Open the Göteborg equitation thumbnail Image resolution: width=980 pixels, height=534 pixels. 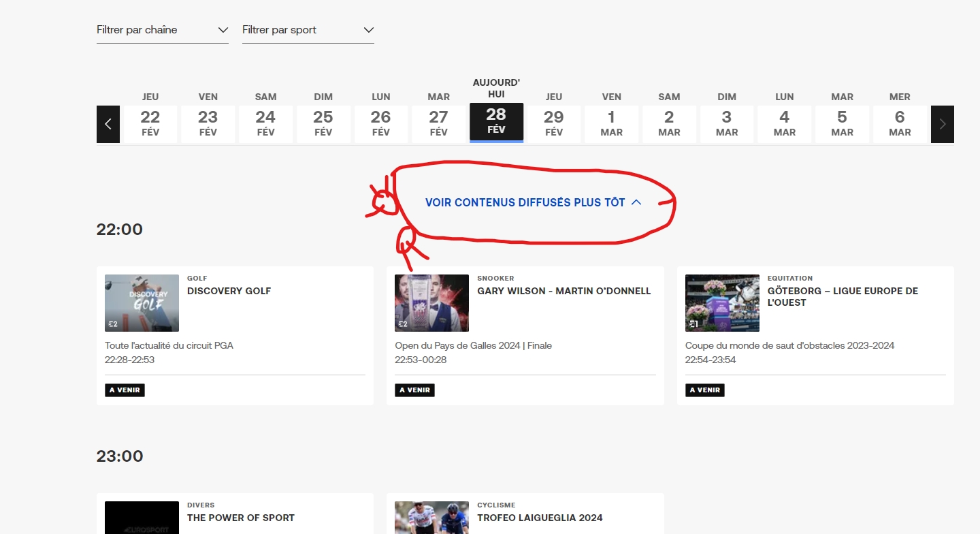point(722,303)
